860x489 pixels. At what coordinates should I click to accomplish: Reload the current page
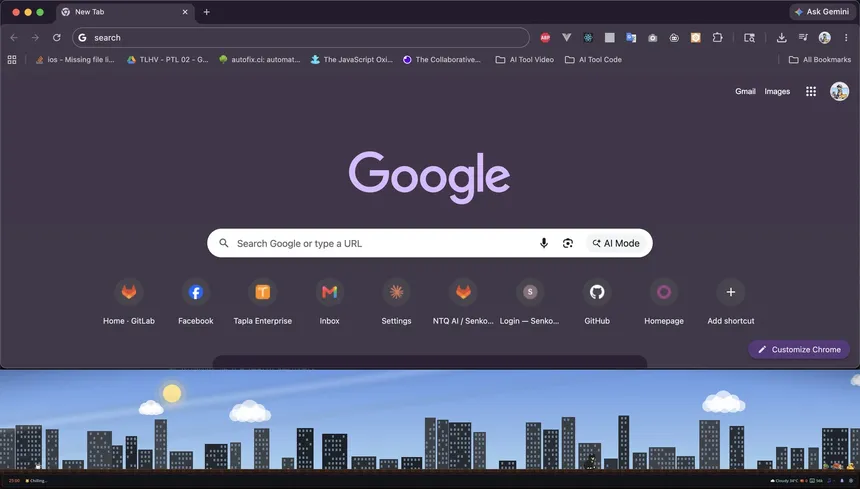(56, 37)
